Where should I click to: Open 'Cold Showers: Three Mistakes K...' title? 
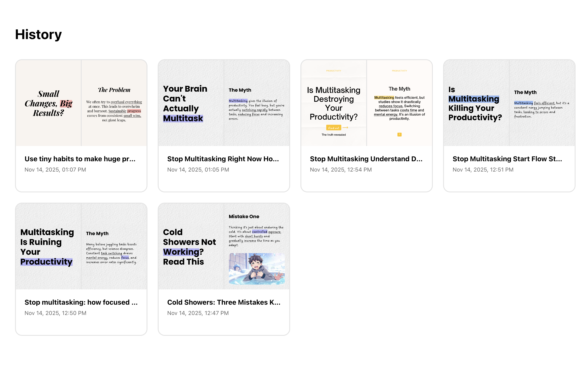coord(224,302)
